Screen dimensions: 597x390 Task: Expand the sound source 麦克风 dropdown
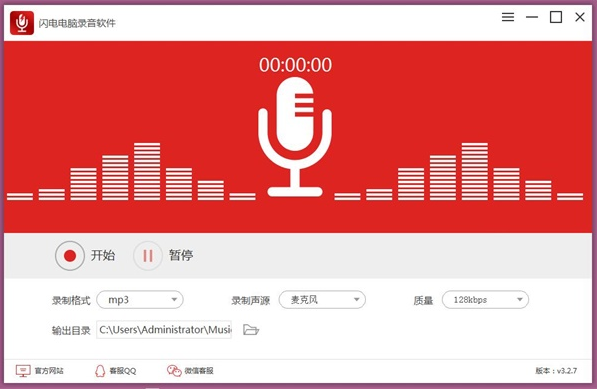322,300
